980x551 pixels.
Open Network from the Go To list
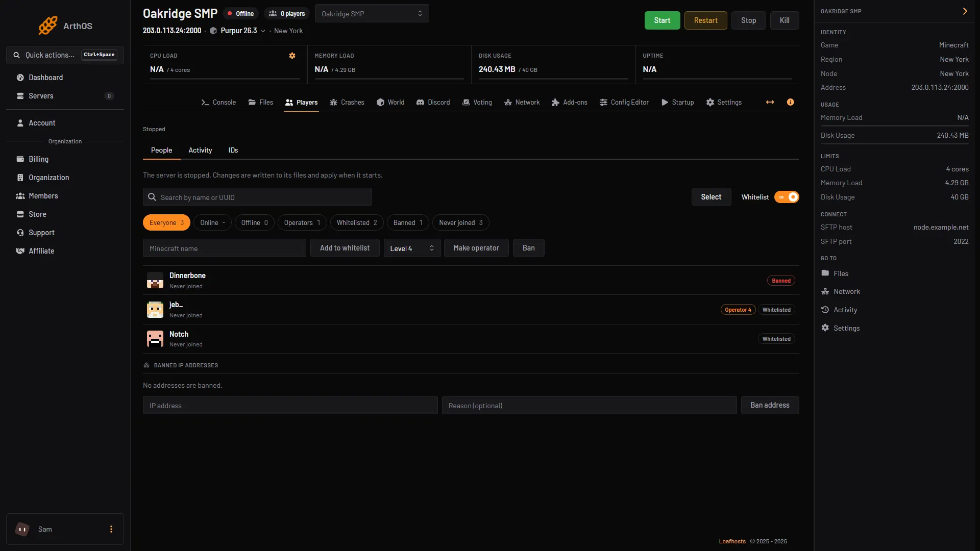(840, 291)
